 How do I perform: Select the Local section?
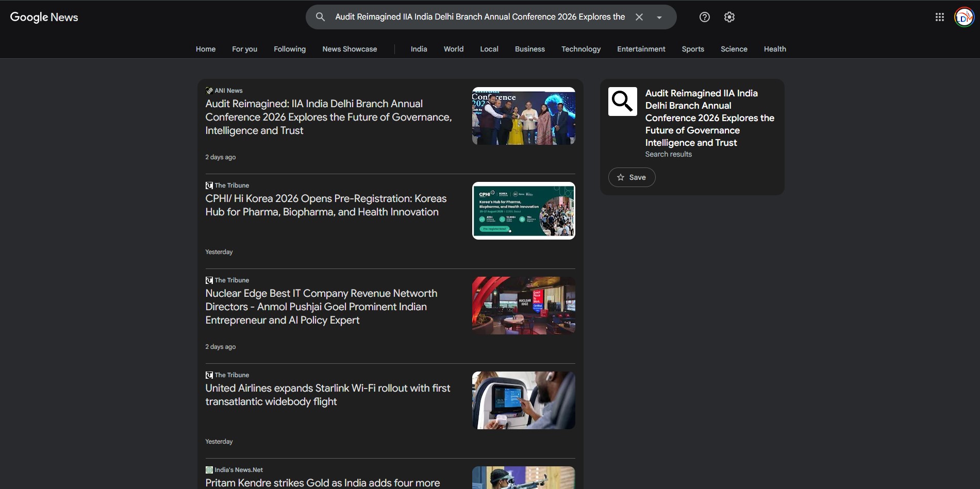(x=489, y=49)
